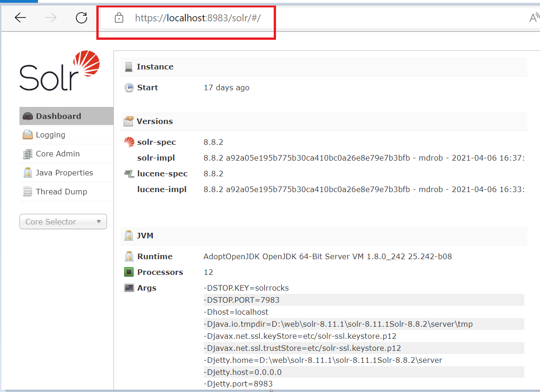Click the processors count 12
The image size is (540, 392).
click(x=208, y=272)
